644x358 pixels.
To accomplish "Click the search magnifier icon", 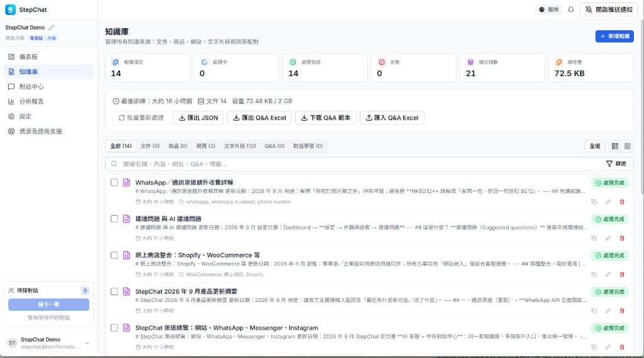I will click(x=114, y=164).
